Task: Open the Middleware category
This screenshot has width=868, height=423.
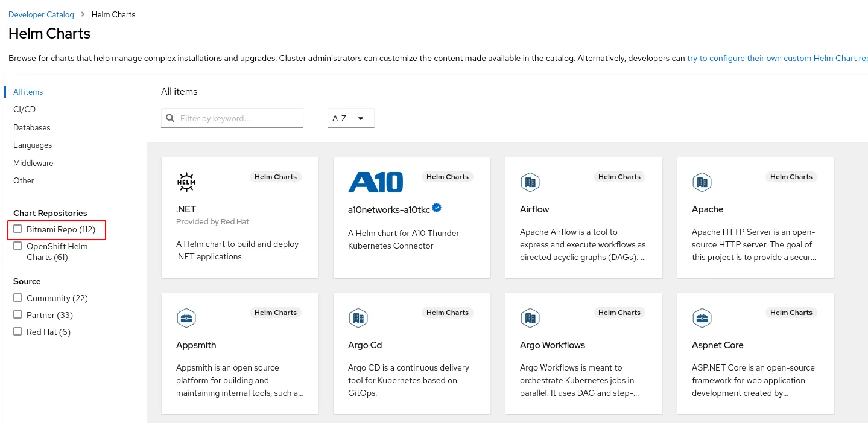Action: (33, 163)
